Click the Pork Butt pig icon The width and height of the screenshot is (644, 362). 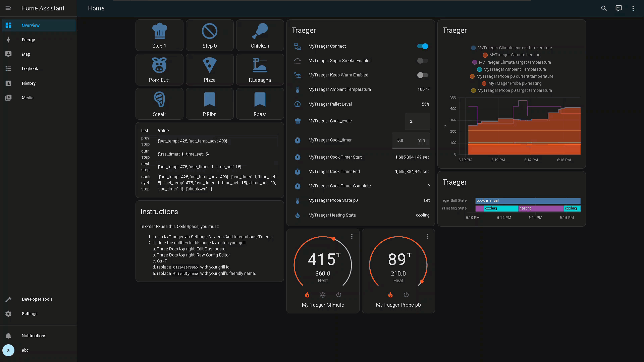click(x=159, y=65)
